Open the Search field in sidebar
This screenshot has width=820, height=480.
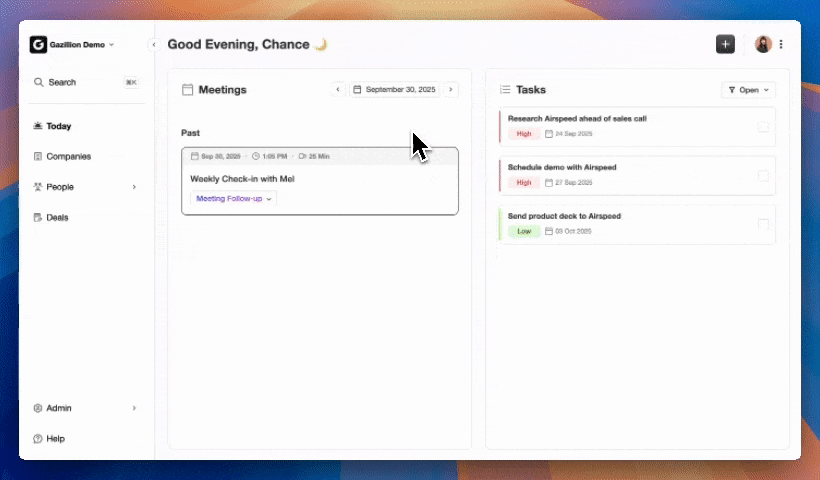tap(86, 82)
